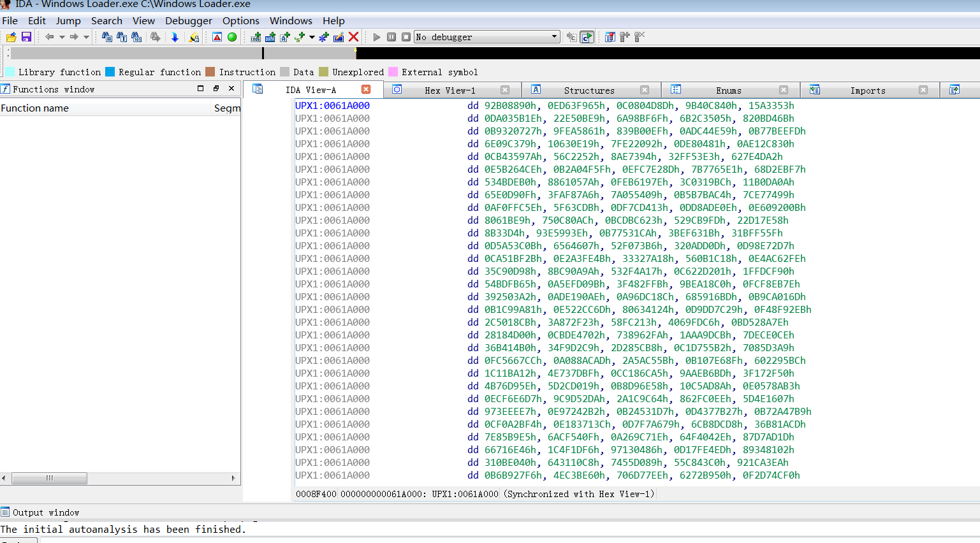
Task: Open the Debugger menu
Action: coord(189,20)
